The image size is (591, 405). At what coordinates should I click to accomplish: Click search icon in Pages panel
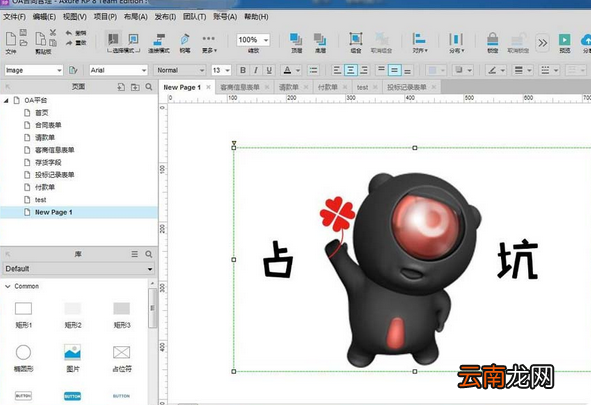click(149, 87)
